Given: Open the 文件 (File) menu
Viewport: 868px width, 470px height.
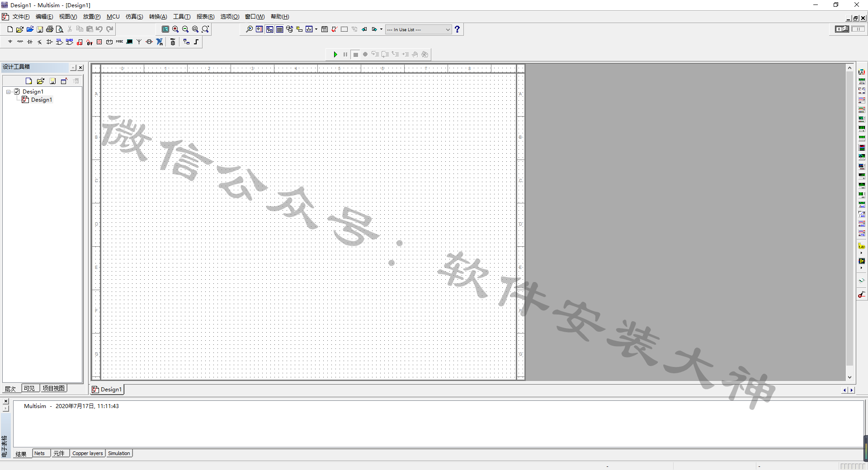Looking at the screenshot, I should click(x=21, y=17).
